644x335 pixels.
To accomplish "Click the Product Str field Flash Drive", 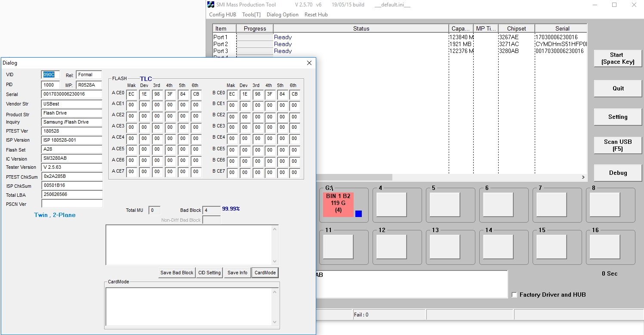I will coord(72,113).
